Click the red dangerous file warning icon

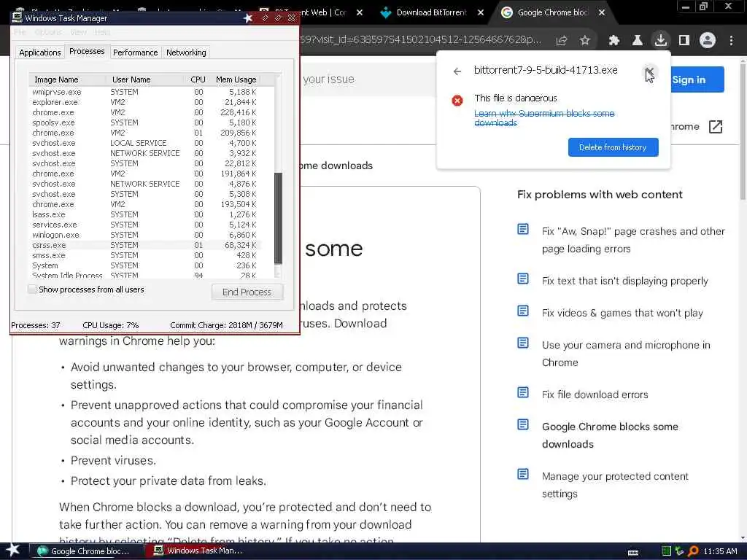coord(457,101)
